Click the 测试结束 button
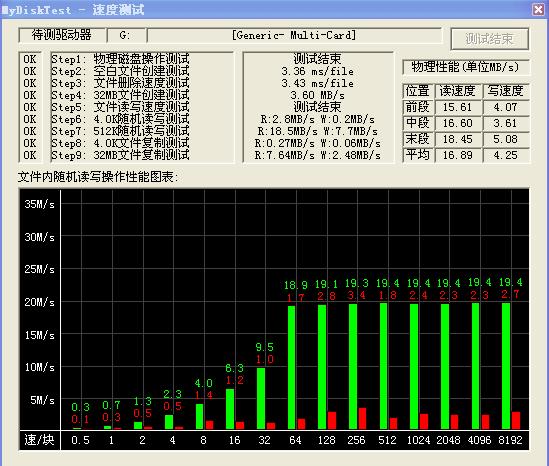Image resolution: width=549 pixels, height=466 pixels. pyautogui.click(x=489, y=39)
